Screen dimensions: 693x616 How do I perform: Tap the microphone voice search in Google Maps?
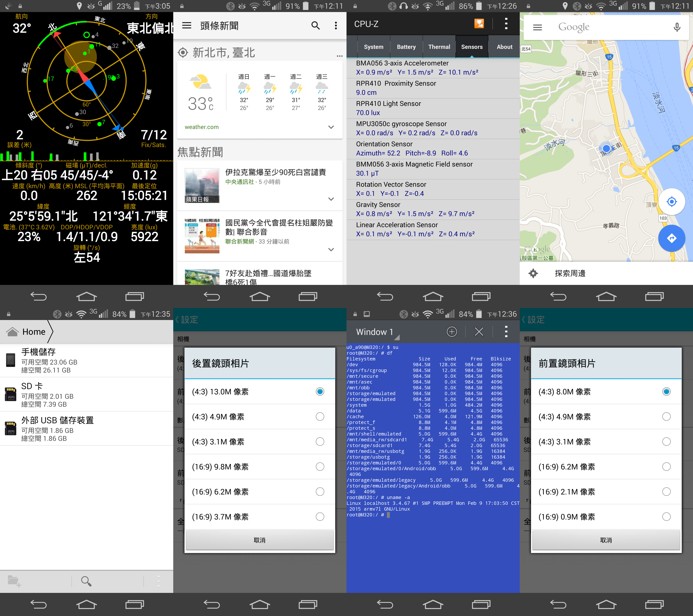677,27
